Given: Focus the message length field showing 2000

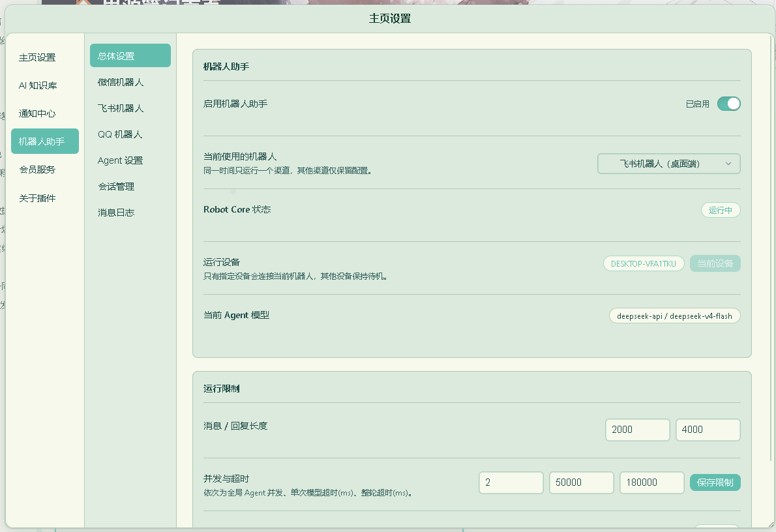Looking at the screenshot, I should click(x=638, y=430).
